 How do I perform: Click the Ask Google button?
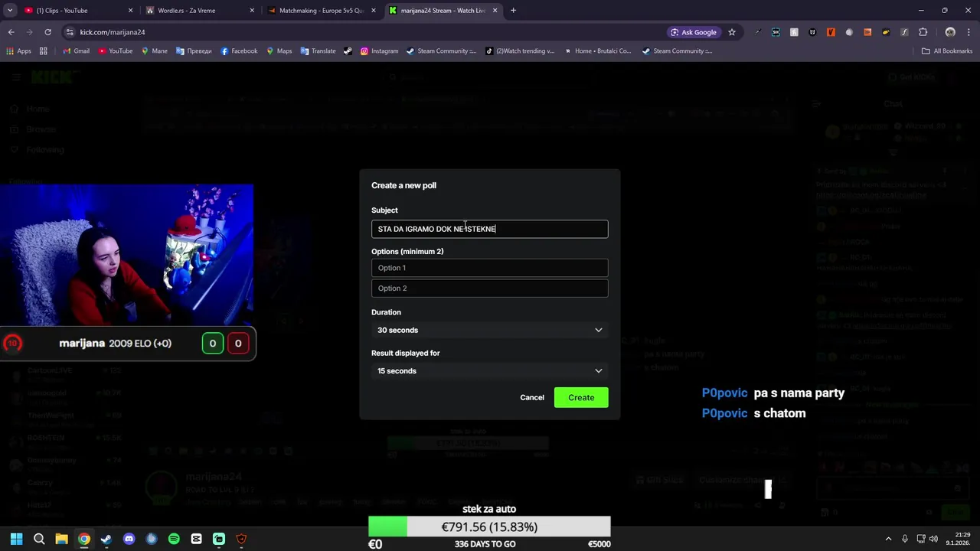pyautogui.click(x=694, y=32)
